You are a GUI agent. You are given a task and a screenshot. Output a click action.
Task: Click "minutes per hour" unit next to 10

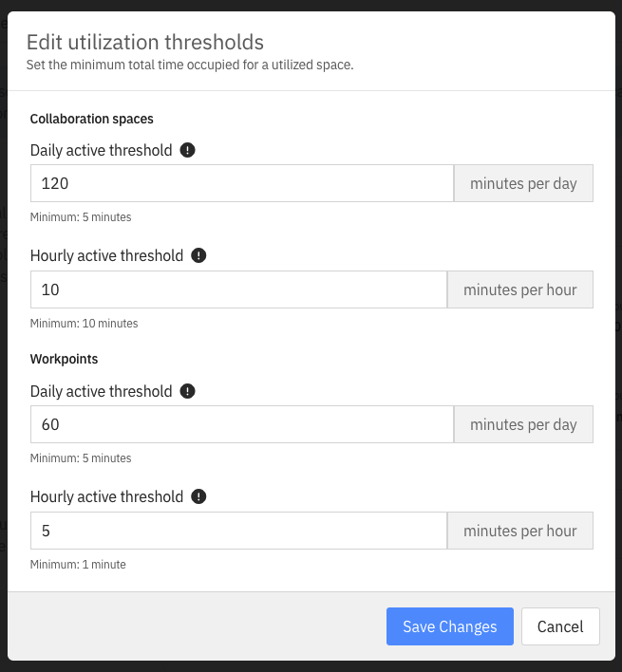click(x=520, y=289)
